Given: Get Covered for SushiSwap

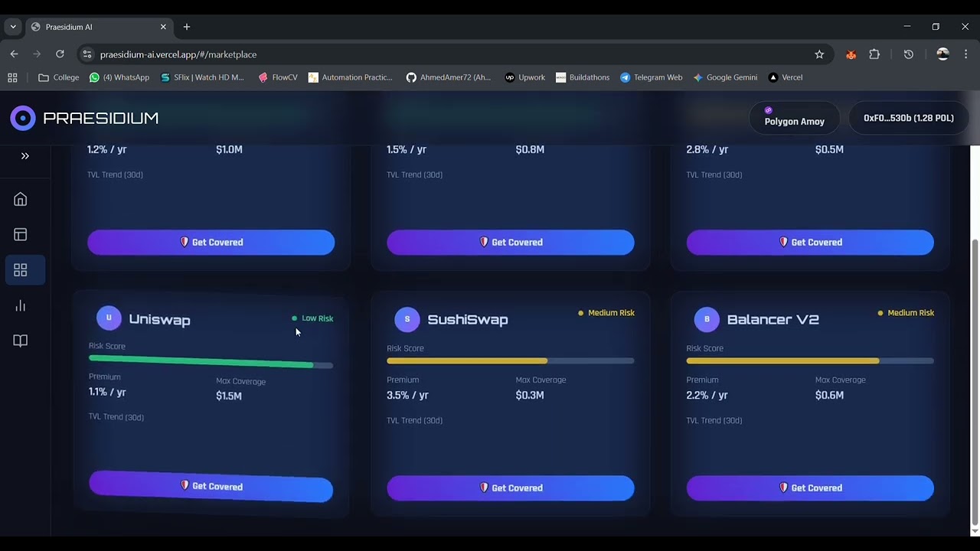Looking at the screenshot, I should click(510, 487).
